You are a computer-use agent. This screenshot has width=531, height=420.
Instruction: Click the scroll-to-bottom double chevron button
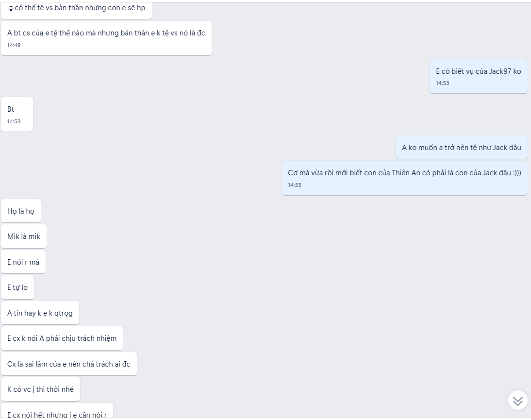[517, 401]
